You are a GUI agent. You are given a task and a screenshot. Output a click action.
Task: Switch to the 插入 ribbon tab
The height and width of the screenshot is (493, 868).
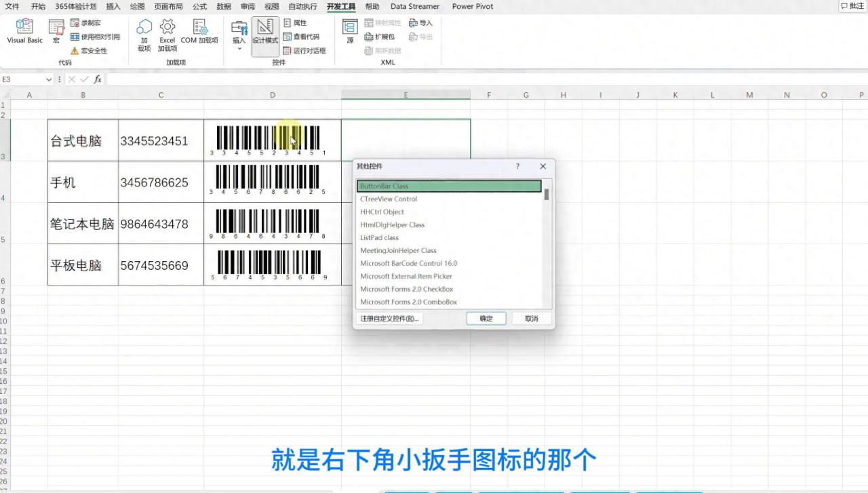coord(113,6)
